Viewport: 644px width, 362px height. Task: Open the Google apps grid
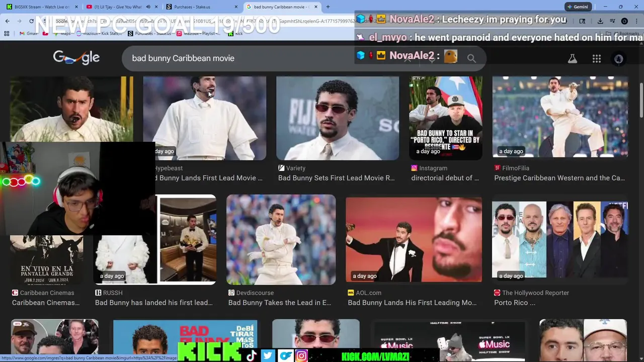coord(597,59)
